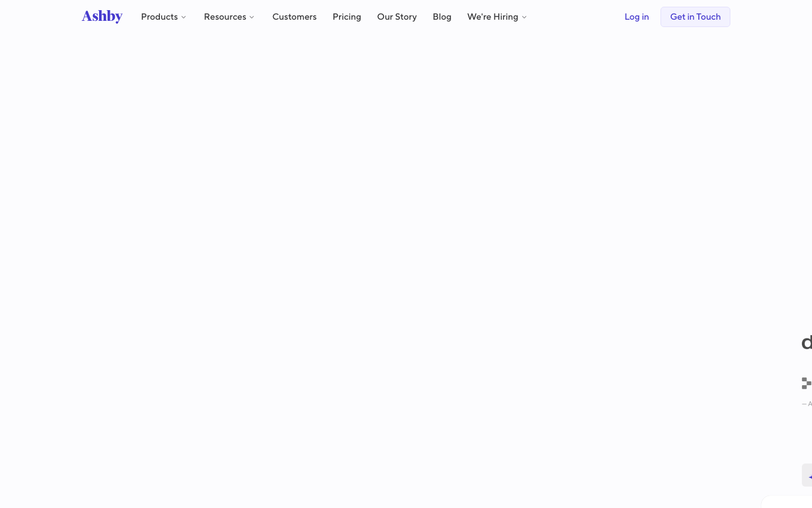812x508 pixels.
Task: Navigate to the Blog
Action: tap(441, 17)
